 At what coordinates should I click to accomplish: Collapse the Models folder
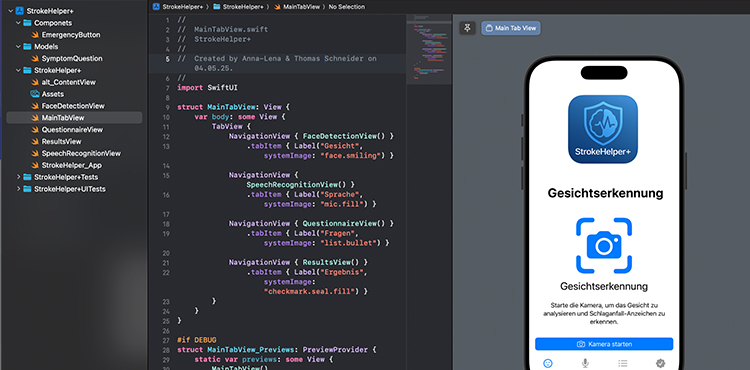coord(18,47)
